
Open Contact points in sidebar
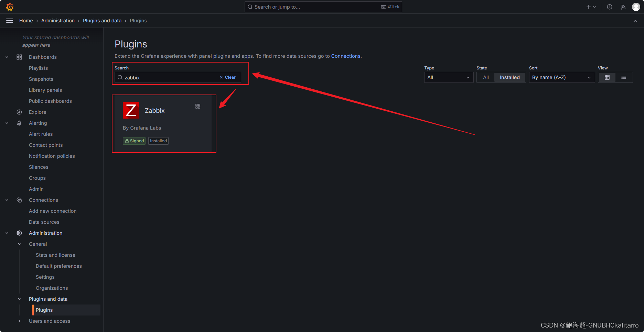pos(46,145)
